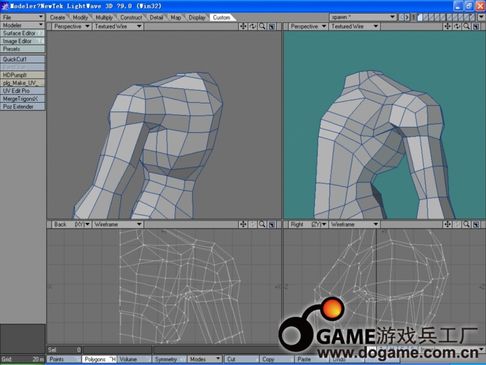Select the first highlighted layer button
The height and width of the screenshot is (365, 486).
click(x=420, y=17)
